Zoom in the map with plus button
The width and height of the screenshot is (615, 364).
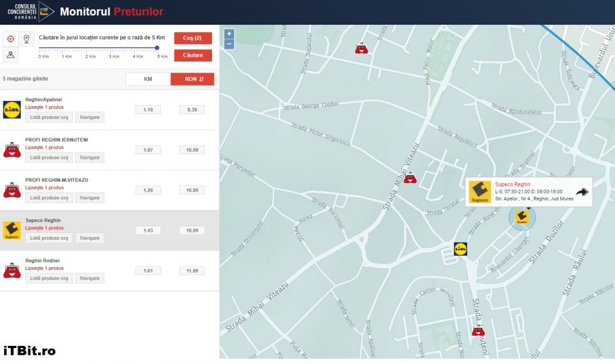click(x=229, y=33)
